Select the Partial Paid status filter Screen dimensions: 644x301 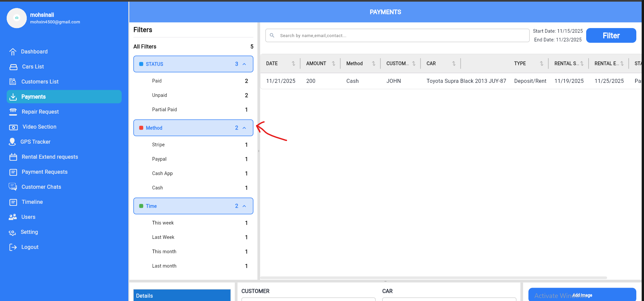164,110
